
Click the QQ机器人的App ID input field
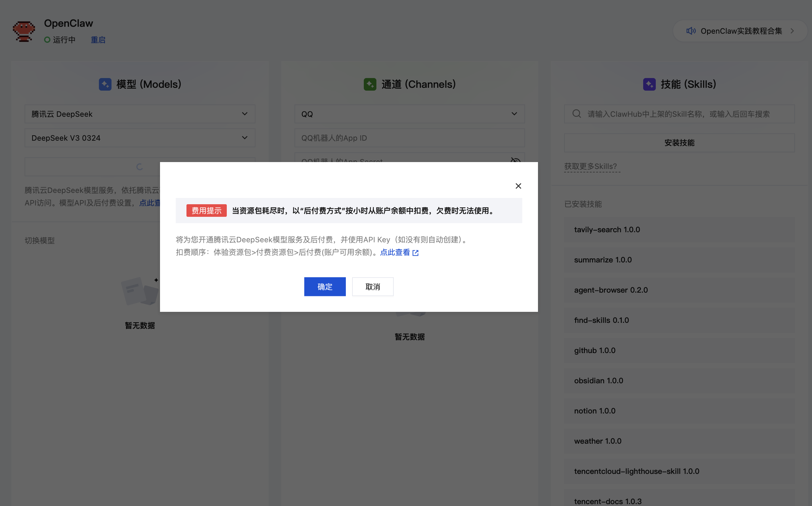point(409,138)
